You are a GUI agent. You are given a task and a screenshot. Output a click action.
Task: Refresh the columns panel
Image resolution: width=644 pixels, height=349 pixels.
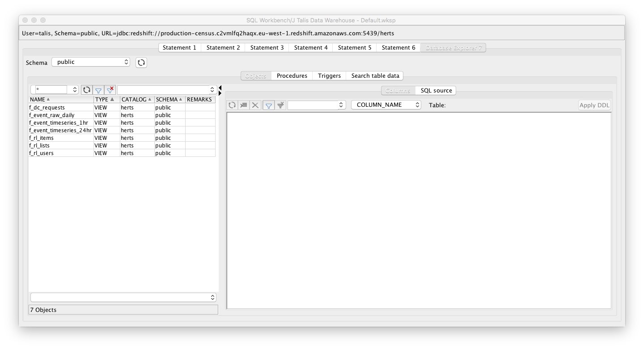tap(232, 105)
